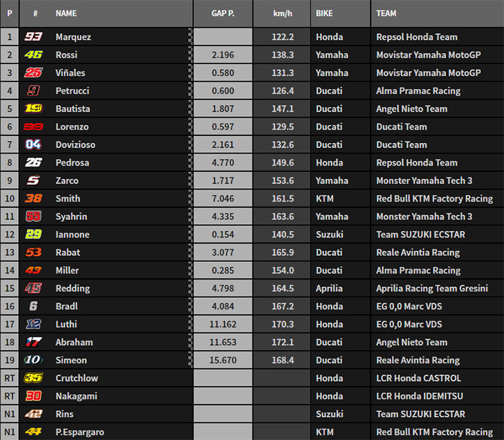Click the NAME column header
Image resolution: width=504 pixels, height=440 pixels.
pos(66,14)
